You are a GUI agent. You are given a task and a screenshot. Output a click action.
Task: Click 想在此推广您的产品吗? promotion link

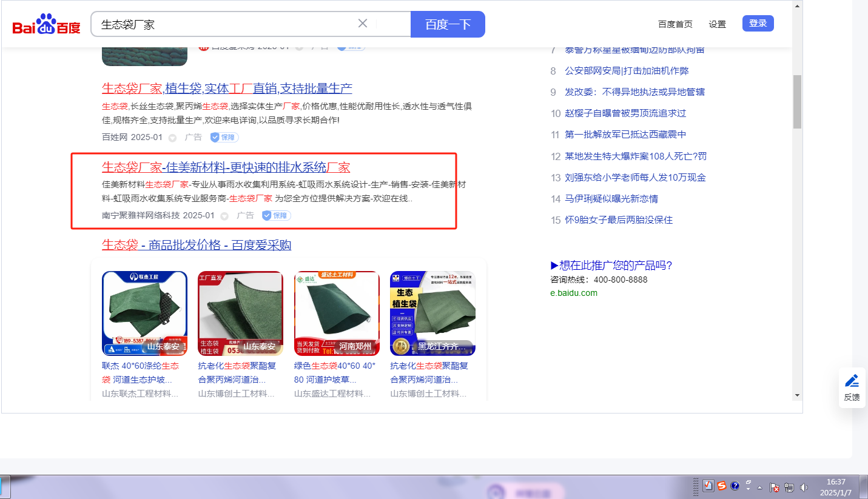tap(611, 266)
